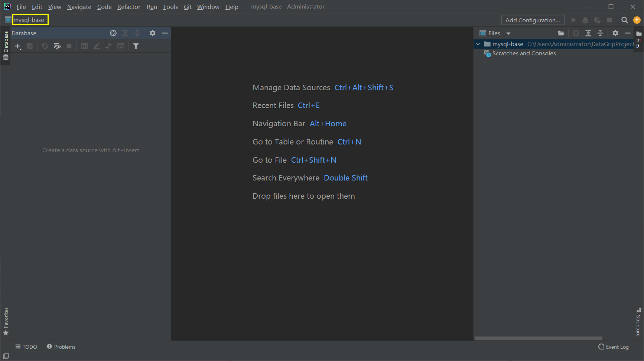This screenshot has width=644, height=361.
Task: Select mysql-base folder in Files tree
Action: 508,44
